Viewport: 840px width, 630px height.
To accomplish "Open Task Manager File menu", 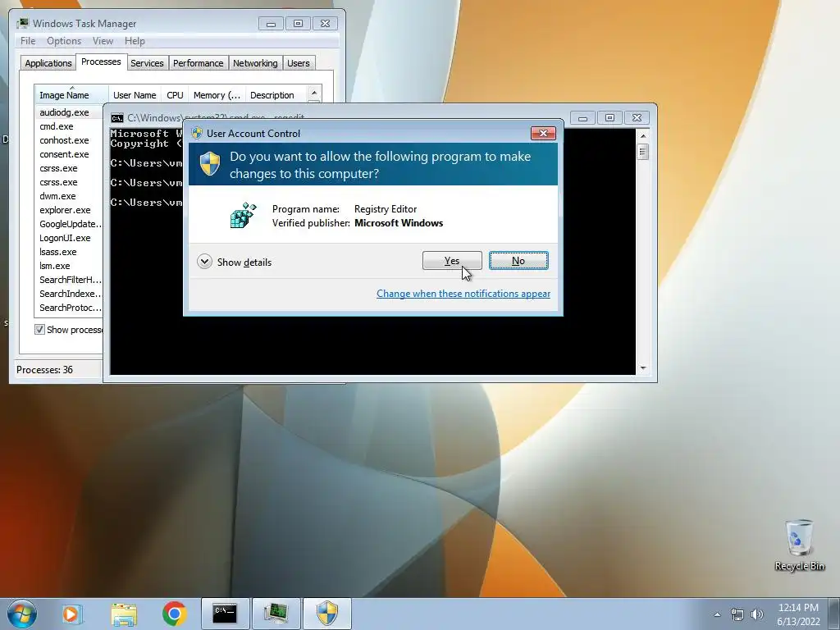I will 28,41.
